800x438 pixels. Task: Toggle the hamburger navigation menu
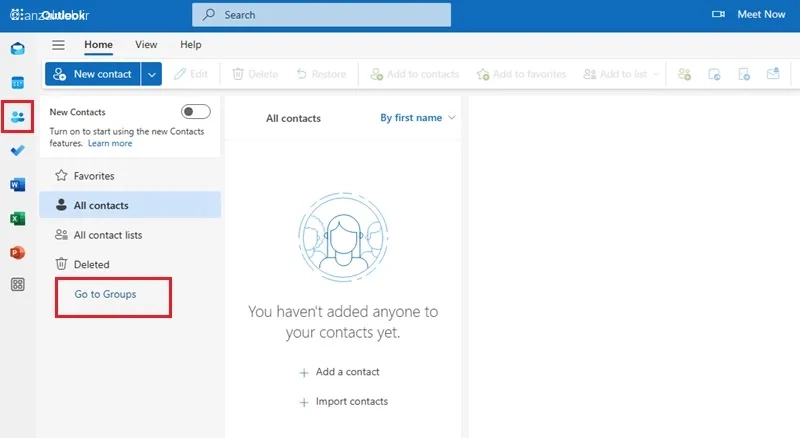click(x=58, y=45)
